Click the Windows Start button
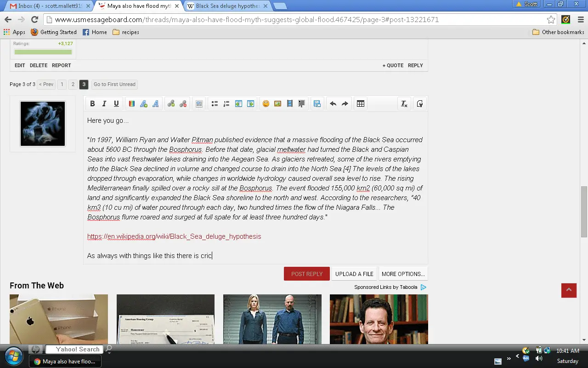 coord(13,356)
